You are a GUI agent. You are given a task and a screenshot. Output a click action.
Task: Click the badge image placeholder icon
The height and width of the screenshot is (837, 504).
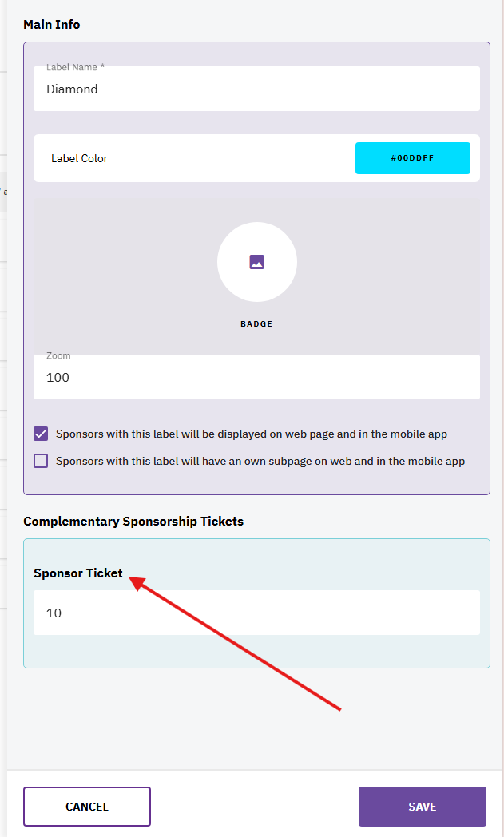tap(256, 262)
